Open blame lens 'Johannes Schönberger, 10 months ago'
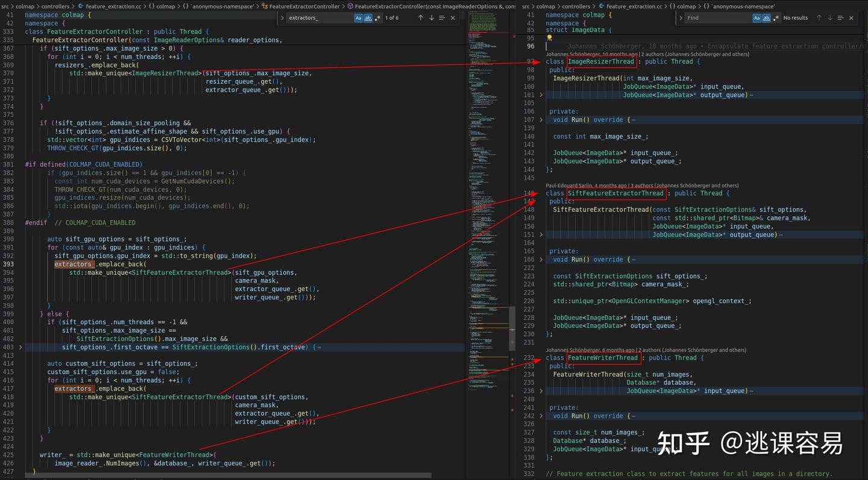Viewport: 868px width, 480px height. coord(591,54)
